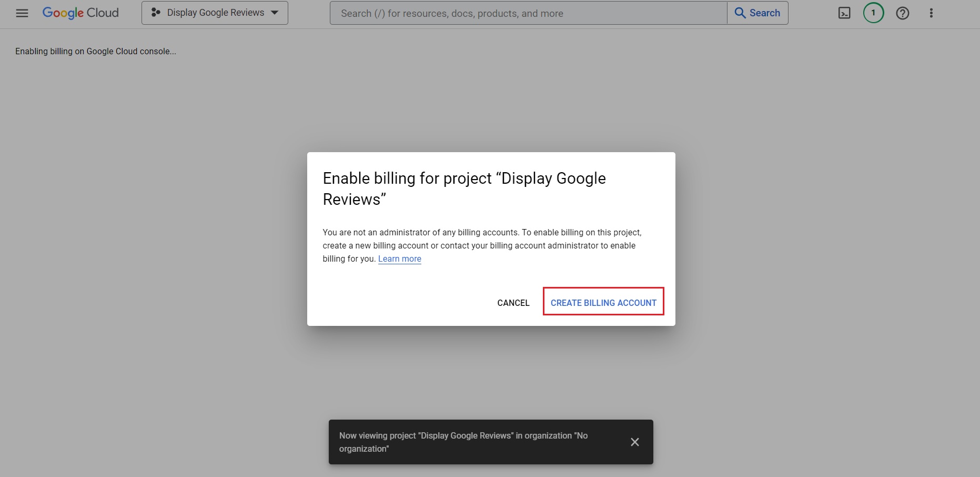
Task: Click the Google Cloud logo
Action: coord(80,13)
